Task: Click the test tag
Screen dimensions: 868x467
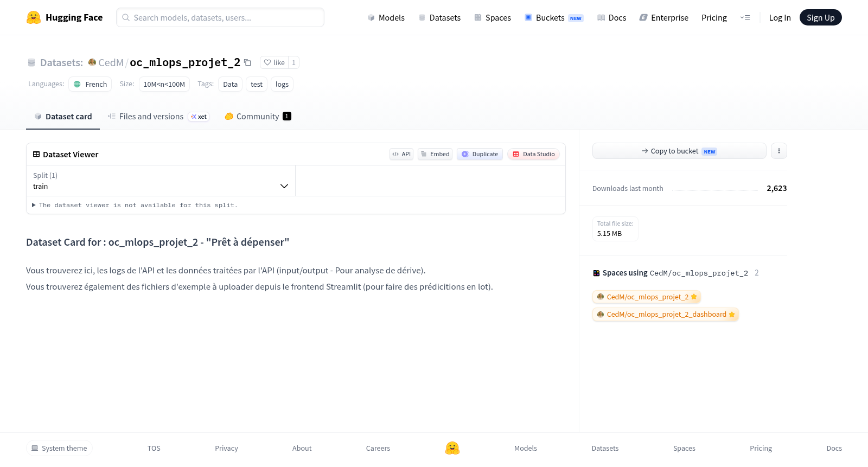Action: pyautogui.click(x=257, y=84)
